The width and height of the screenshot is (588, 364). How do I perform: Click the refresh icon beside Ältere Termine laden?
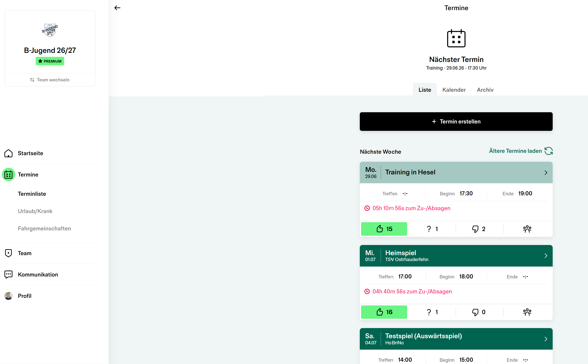coord(548,151)
